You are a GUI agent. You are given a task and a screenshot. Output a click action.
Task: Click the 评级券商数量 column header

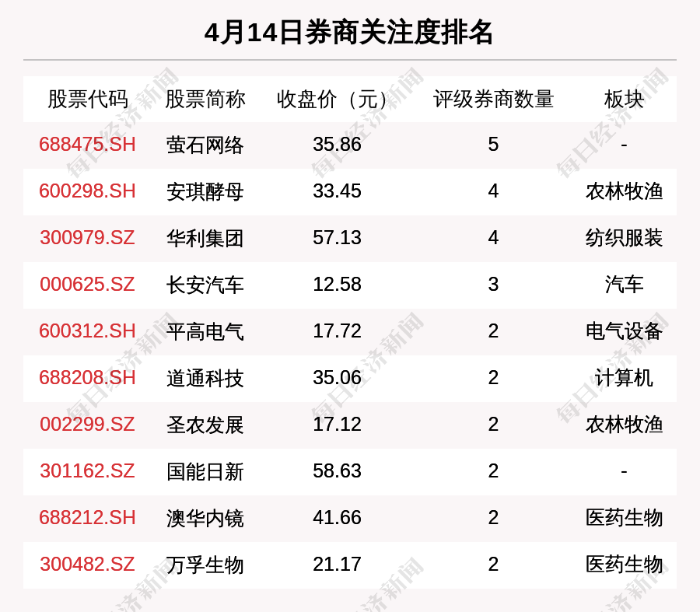coord(493,99)
